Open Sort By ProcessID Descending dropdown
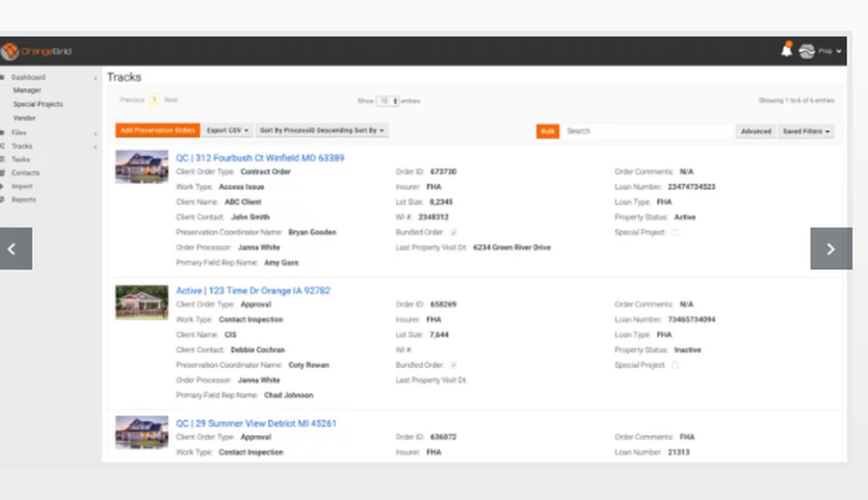This screenshot has height=500, width=868. [x=322, y=131]
